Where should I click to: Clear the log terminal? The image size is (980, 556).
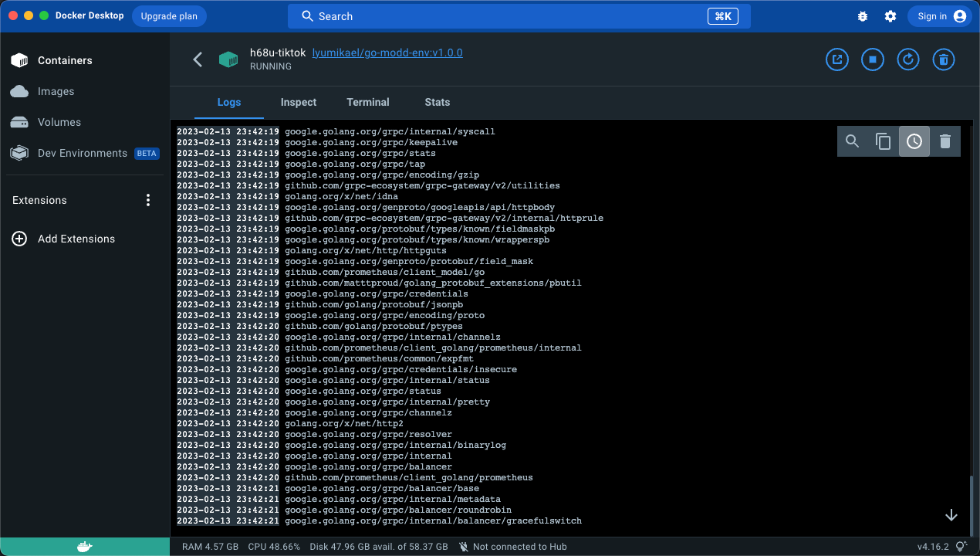coord(945,141)
